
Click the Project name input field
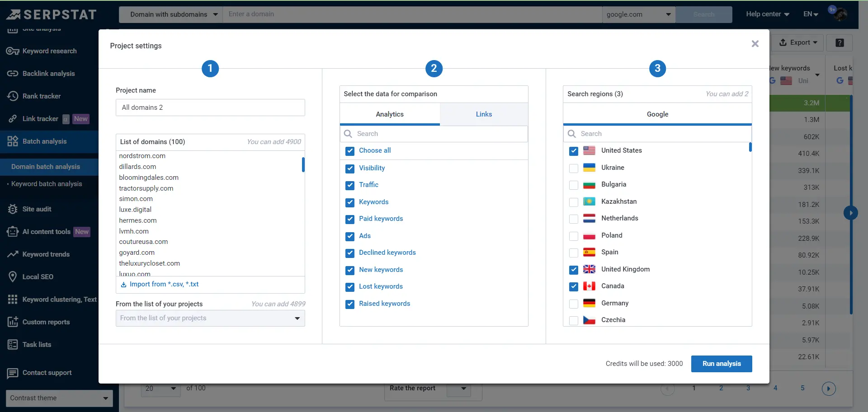210,108
